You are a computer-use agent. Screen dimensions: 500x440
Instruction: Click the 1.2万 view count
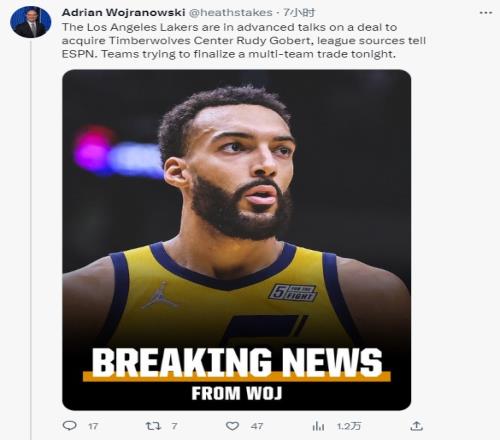coord(349,426)
